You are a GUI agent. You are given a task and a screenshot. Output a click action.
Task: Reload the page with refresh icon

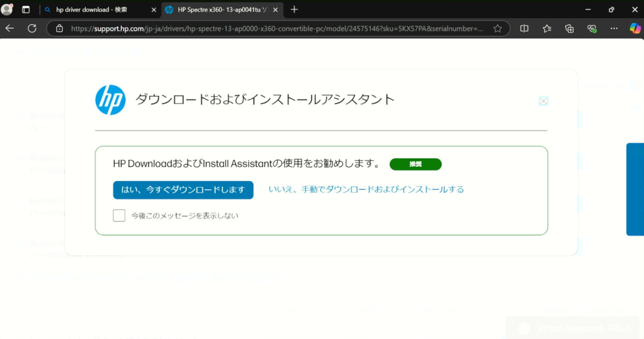[32, 28]
